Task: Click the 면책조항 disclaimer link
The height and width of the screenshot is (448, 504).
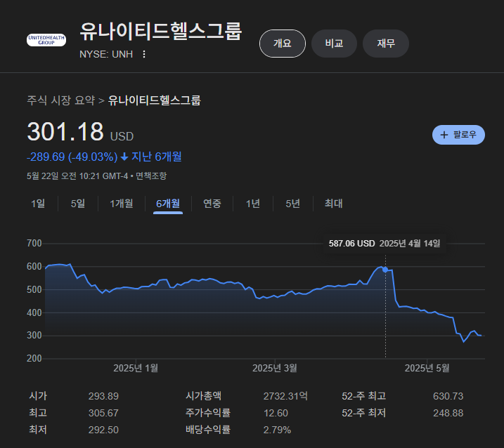Action: pyautogui.click(x=151, y=176)
